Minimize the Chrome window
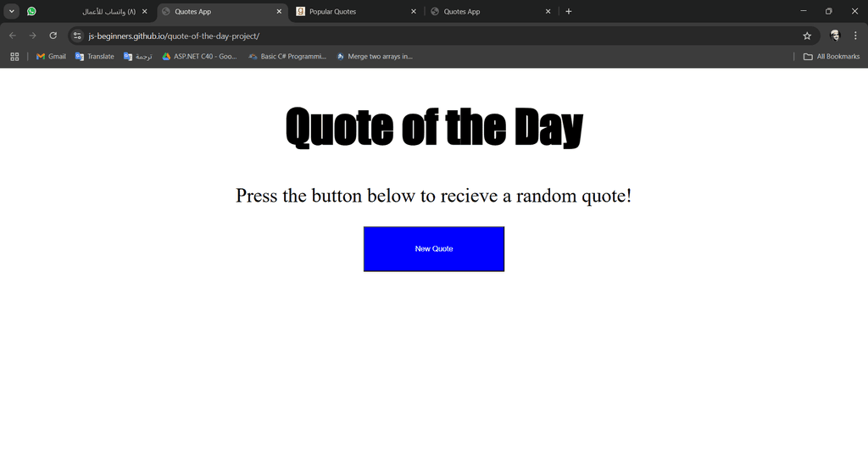Image resolution: width=868 pixels, height=461 pixels. tap(804, 11)
